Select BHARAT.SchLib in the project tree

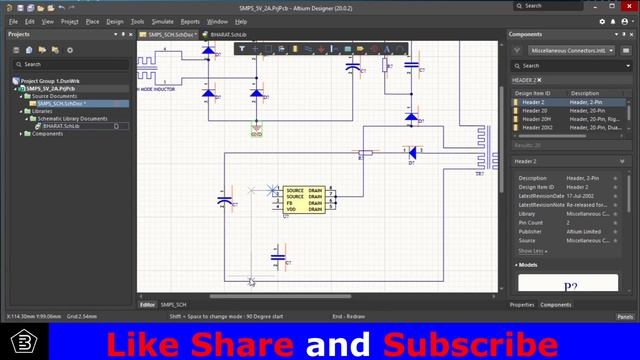(61, 126)
